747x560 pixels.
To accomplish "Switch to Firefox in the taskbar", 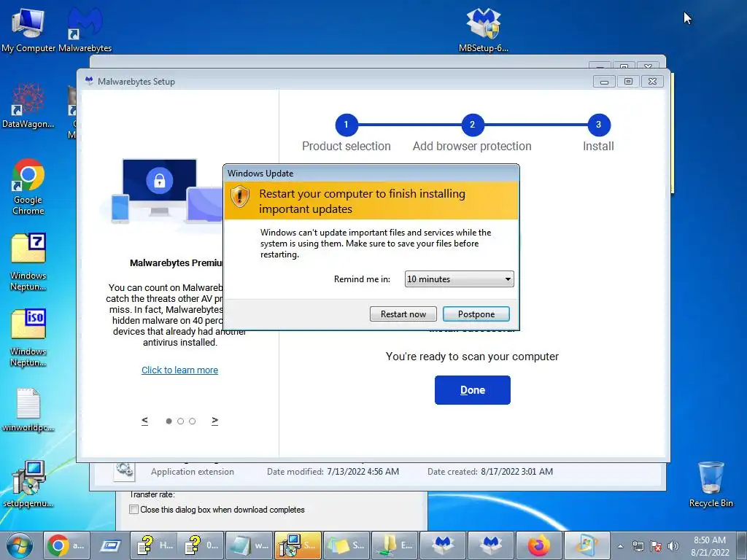I will [539, 545].
